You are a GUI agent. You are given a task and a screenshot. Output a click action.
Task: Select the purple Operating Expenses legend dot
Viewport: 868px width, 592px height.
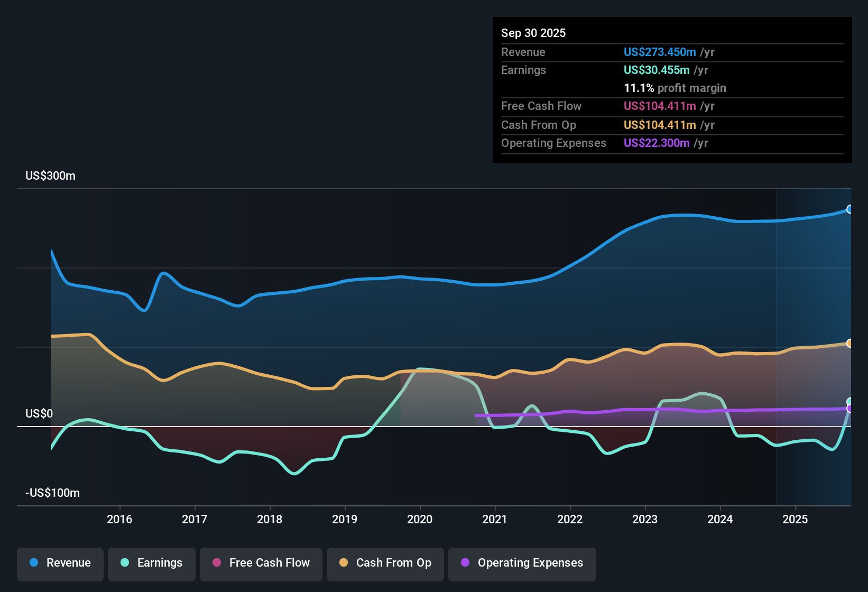pyautogui.click(x=464, y=563)
